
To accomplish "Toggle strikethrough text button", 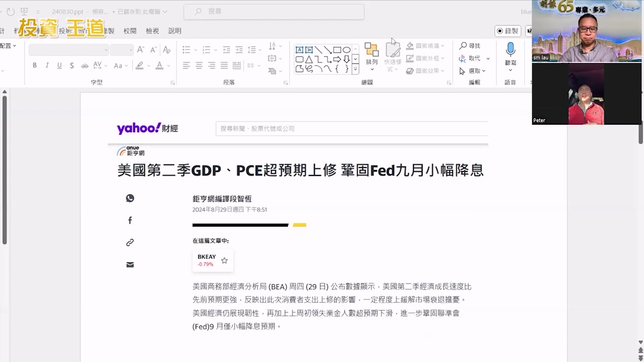I will point(85,65).
